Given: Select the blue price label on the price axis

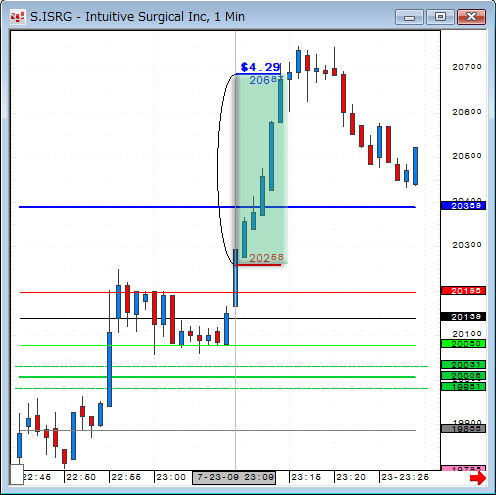Looking at the screenshot, I should (463, 206).
